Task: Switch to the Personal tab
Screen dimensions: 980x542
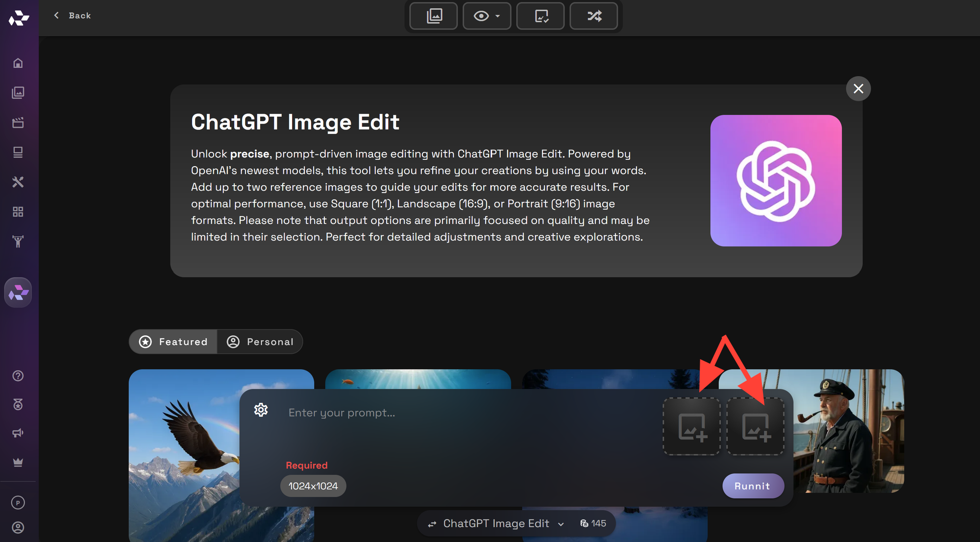Action: coord(260,342)
